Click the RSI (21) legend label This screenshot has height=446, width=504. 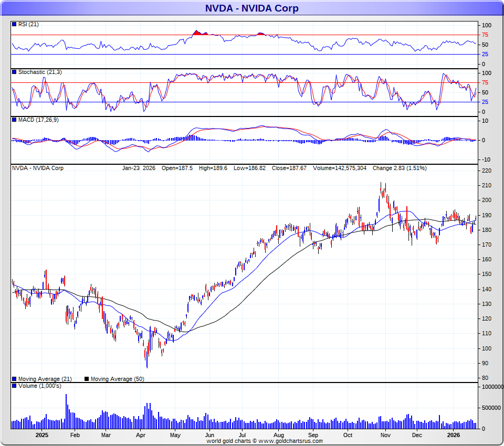pos(28,25)
